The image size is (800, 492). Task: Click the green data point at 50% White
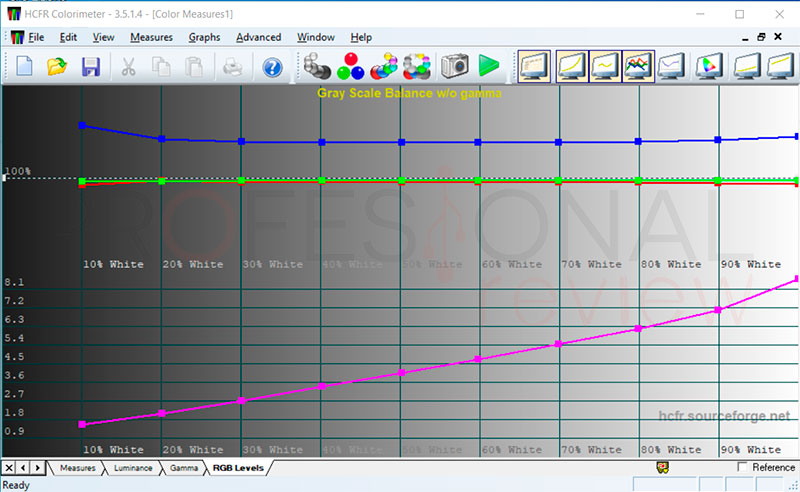pyautogui.click(x=402, y=180)
